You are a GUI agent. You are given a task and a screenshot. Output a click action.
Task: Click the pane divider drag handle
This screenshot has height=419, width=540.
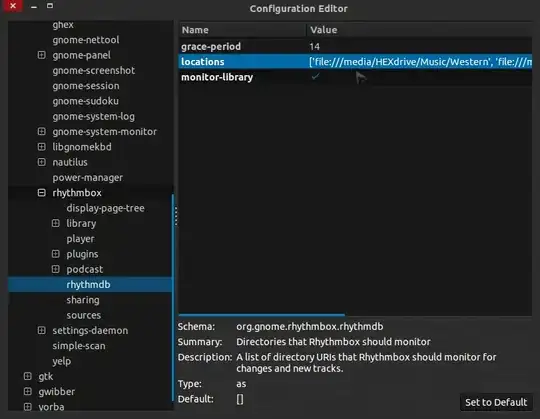point(176,216)
